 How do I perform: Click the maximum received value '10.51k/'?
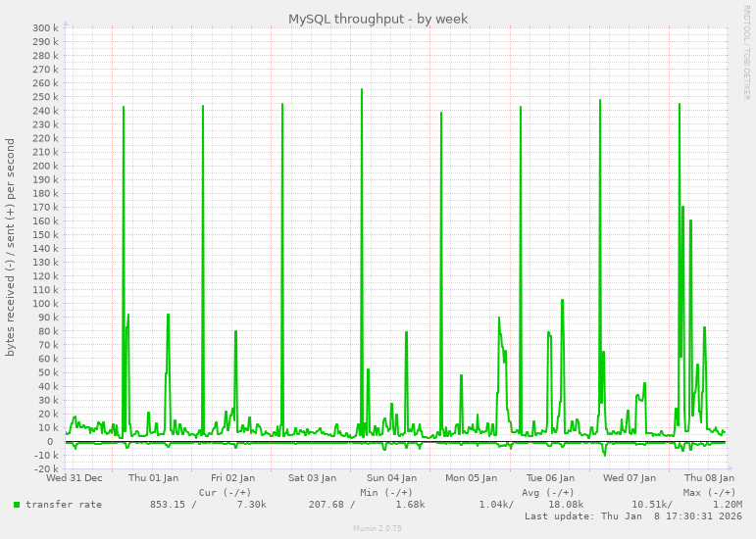coord(652,505)
